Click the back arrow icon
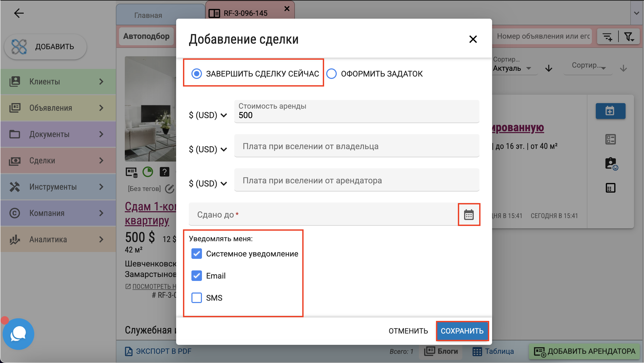 (x=19, y=13)
